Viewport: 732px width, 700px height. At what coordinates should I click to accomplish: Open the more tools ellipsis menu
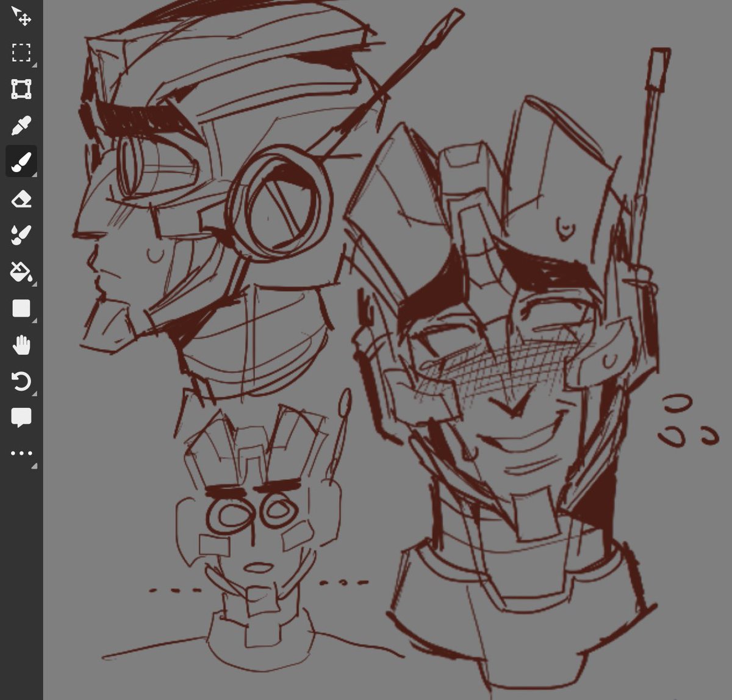(21, 453)
